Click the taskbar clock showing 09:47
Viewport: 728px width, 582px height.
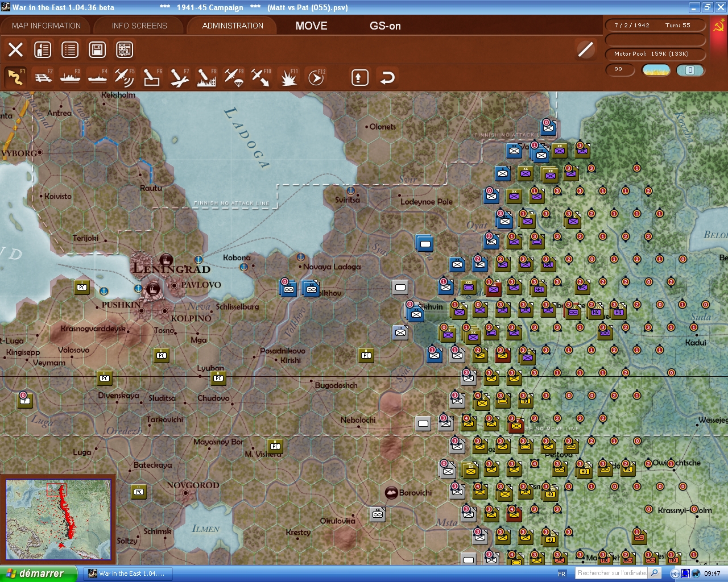tap(712, 573)
